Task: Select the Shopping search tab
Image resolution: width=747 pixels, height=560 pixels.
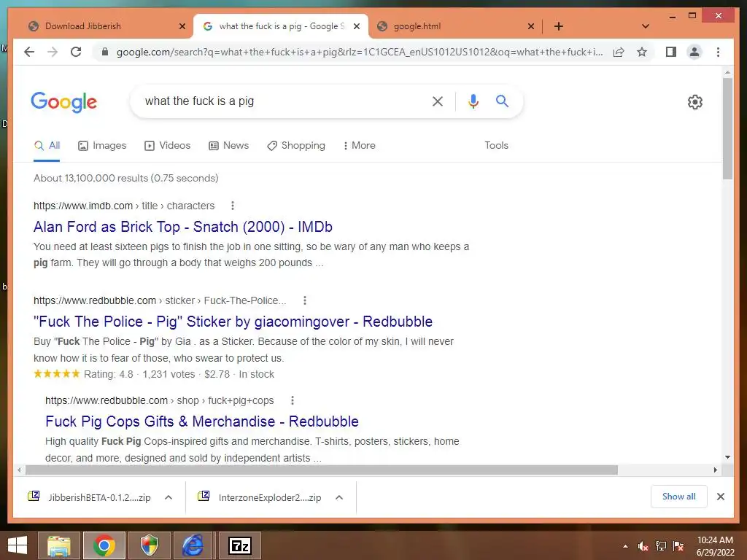Action: tap(296, 146)
